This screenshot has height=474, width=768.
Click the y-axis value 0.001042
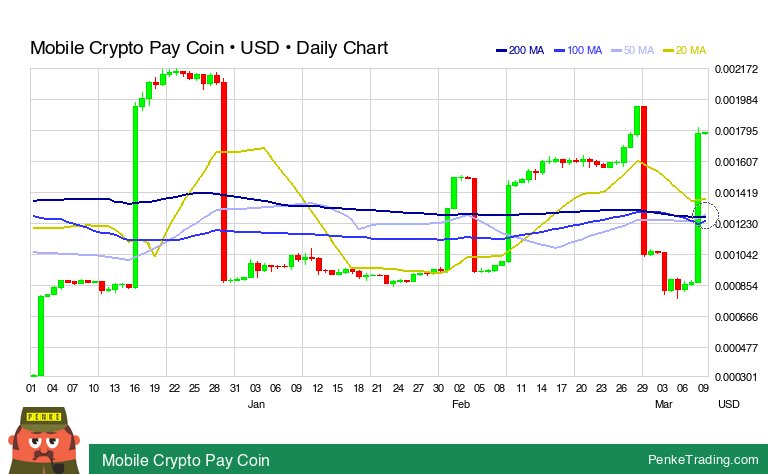tap(736, 255)
